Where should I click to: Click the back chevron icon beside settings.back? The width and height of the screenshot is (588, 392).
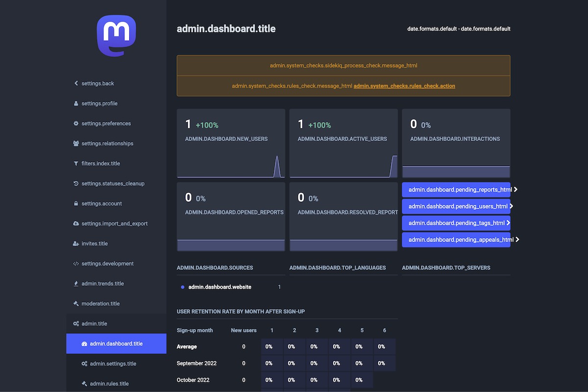point(76,83)
